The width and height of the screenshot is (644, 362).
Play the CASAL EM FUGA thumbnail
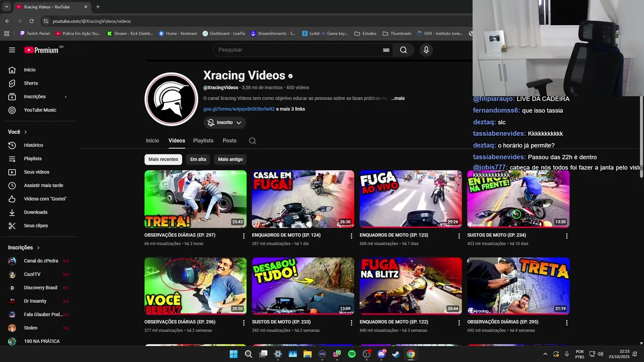[x=303, y=199]
